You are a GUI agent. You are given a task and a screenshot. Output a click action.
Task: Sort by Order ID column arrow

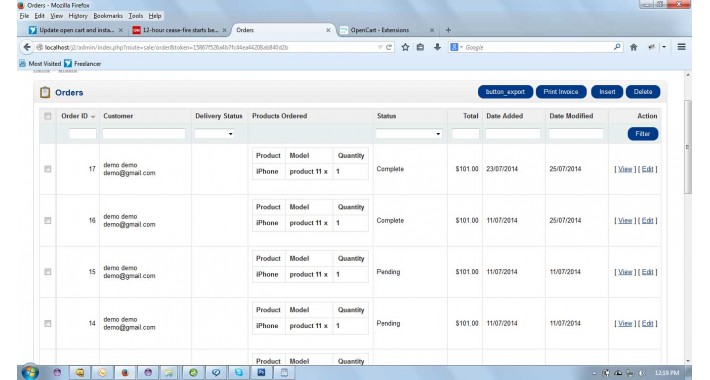(x=93, y=116)
